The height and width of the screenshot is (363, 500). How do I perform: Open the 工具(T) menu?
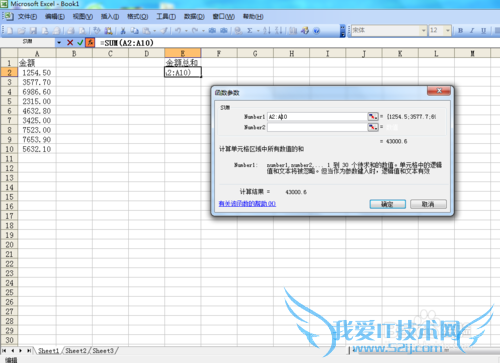[166, 16]
